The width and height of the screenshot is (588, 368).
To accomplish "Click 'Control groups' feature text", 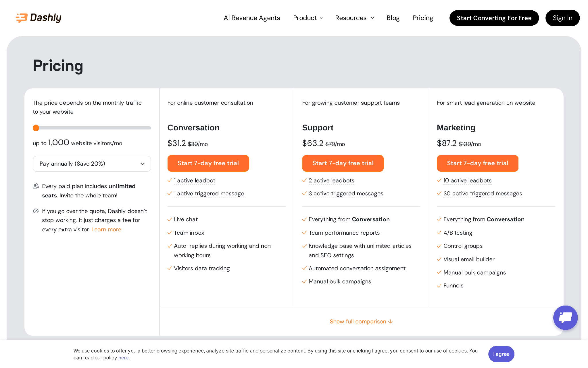I will [463, 246].
